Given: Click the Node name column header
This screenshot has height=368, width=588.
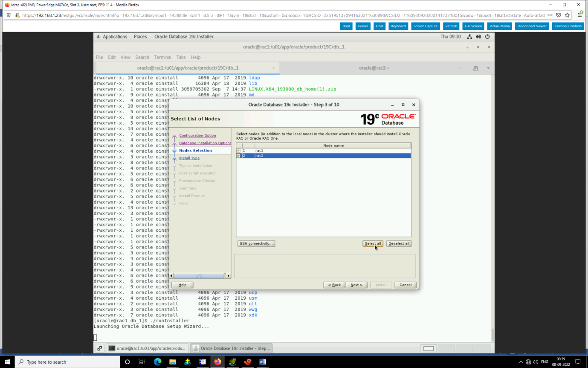Looking at the screenshot, I should pos(333,146).
